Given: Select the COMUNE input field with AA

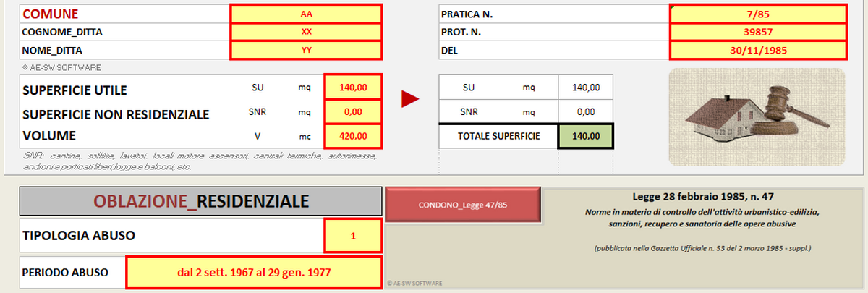Looking at the screenshot, I should coord(306,14).
